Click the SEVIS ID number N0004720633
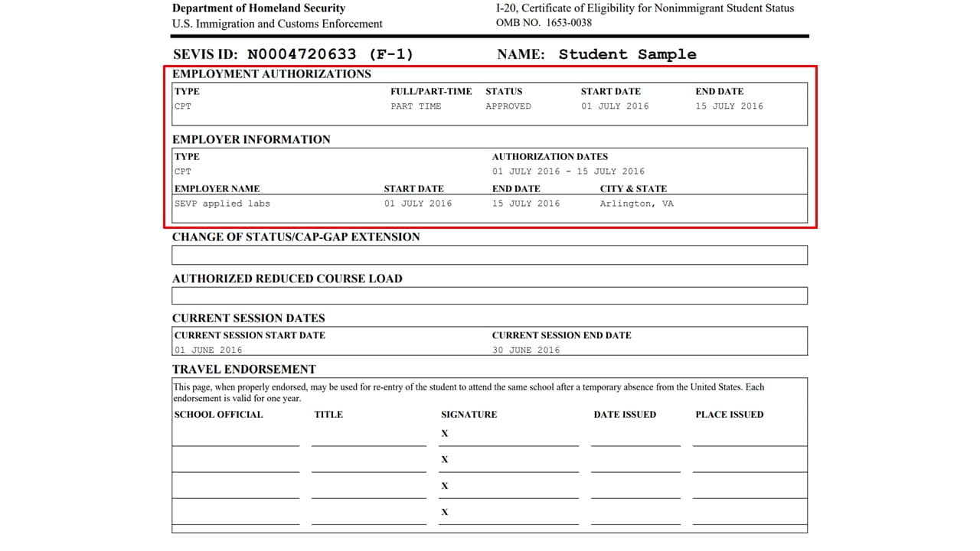 point(300,54)
